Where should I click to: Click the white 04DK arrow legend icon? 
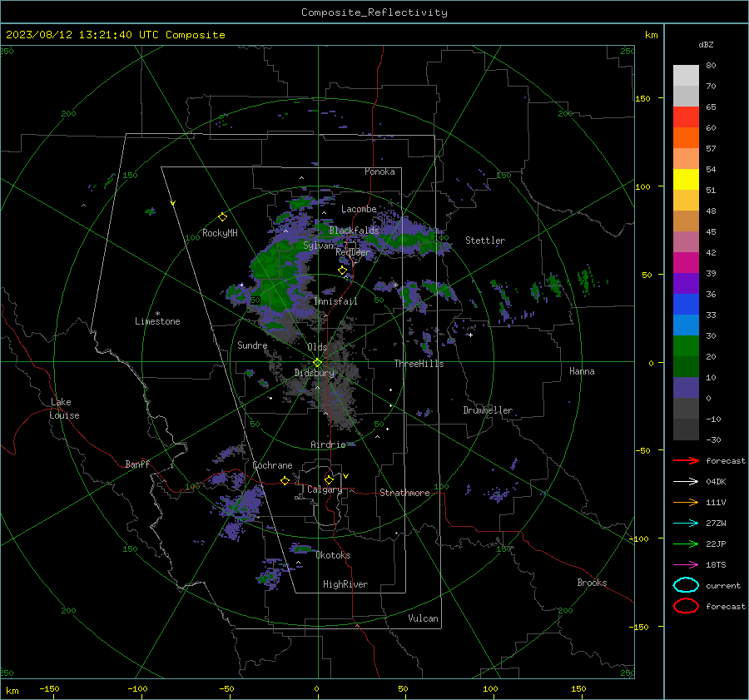point(686,481)
